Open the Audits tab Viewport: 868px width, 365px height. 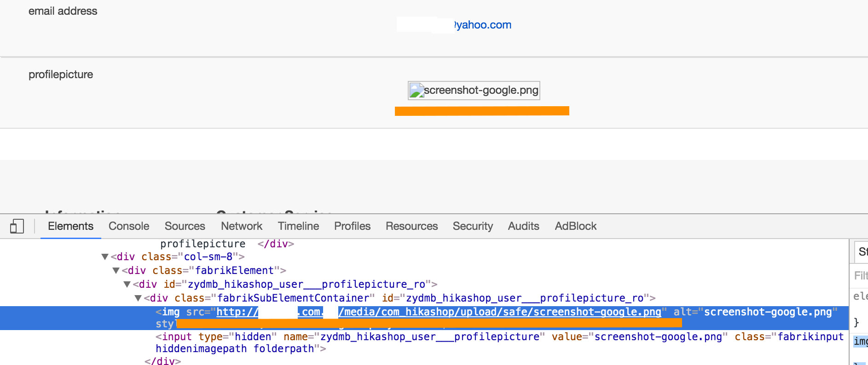click(523, 226)
